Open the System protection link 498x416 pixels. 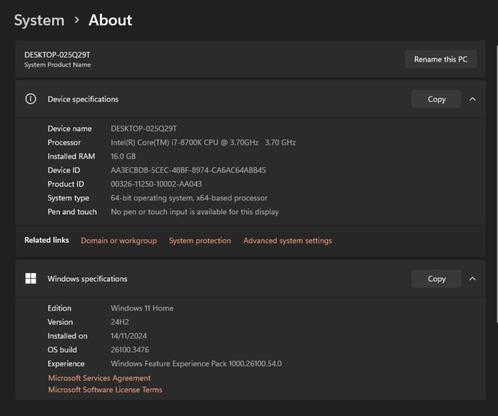pos(200,241)
